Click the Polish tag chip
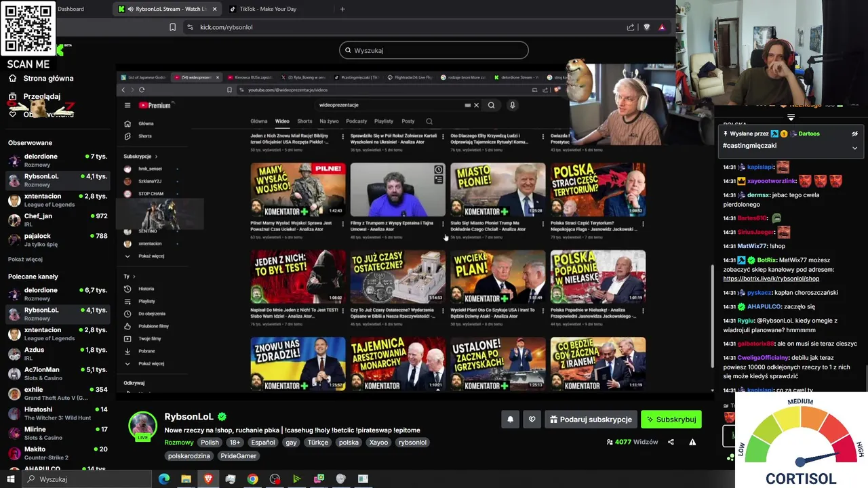 tap(210, 442)
